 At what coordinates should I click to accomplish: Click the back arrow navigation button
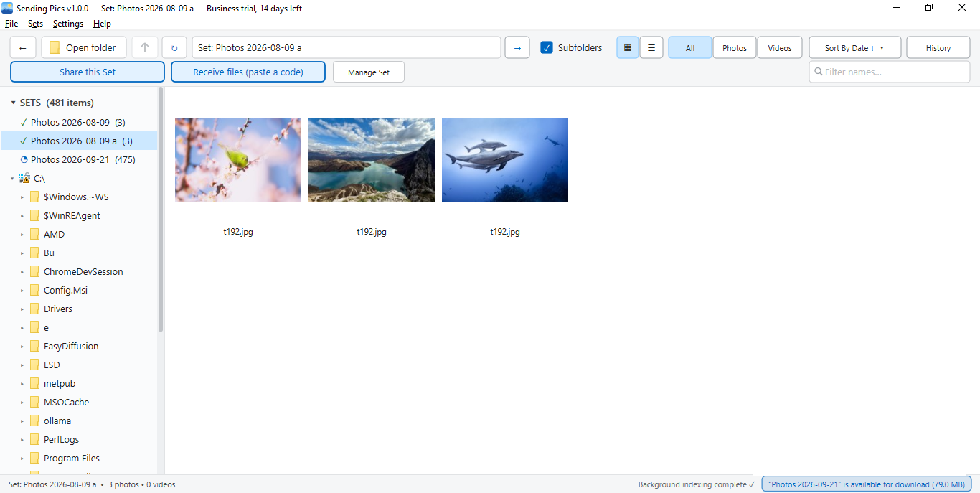23,48
